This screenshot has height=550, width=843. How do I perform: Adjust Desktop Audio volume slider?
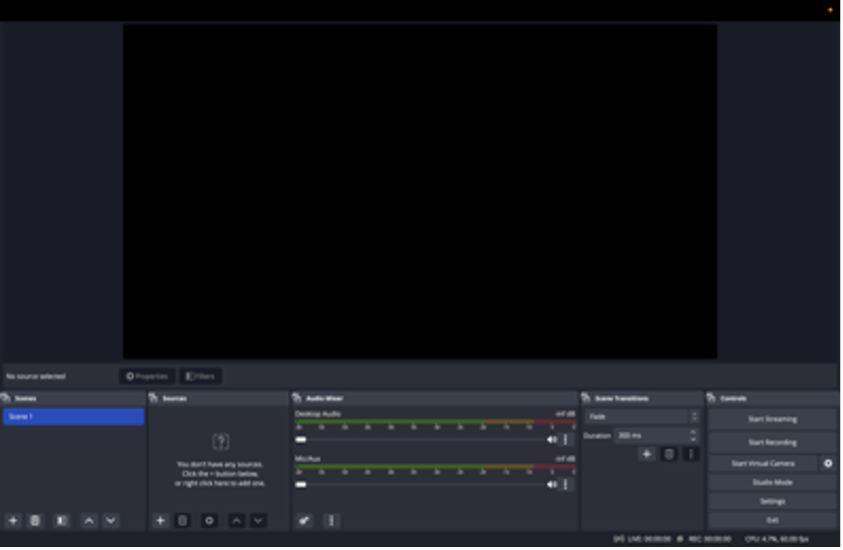click(x=421, y=440)
